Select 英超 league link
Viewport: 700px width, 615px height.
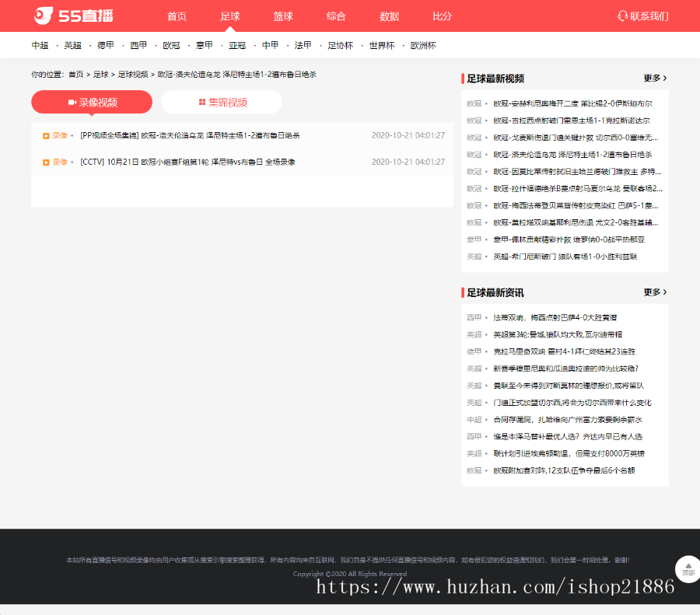point(73,45)
